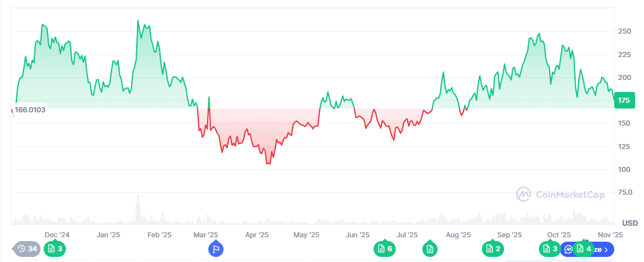Click the blue flag marker at Mar '25

tap(216, 249)
